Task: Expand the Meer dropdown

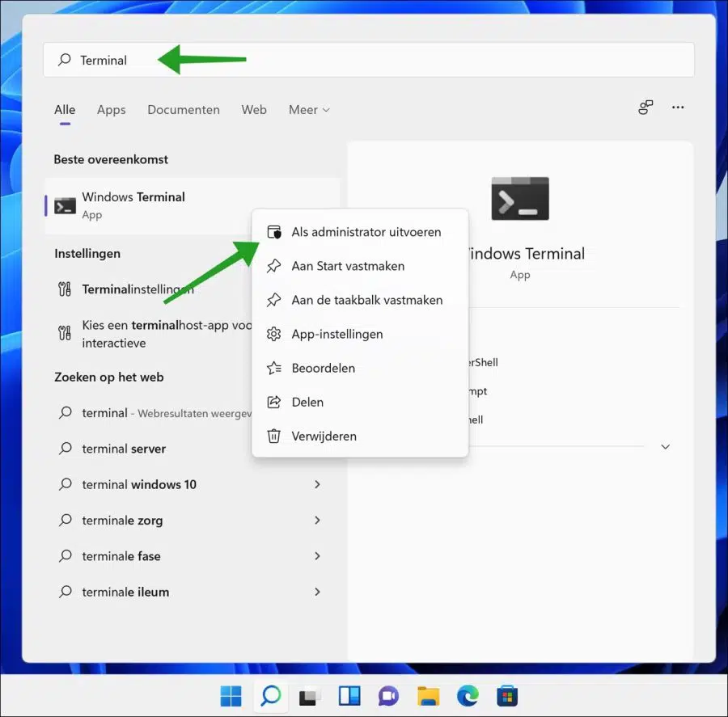Action: pyautogui.click(x=309, y=110)
